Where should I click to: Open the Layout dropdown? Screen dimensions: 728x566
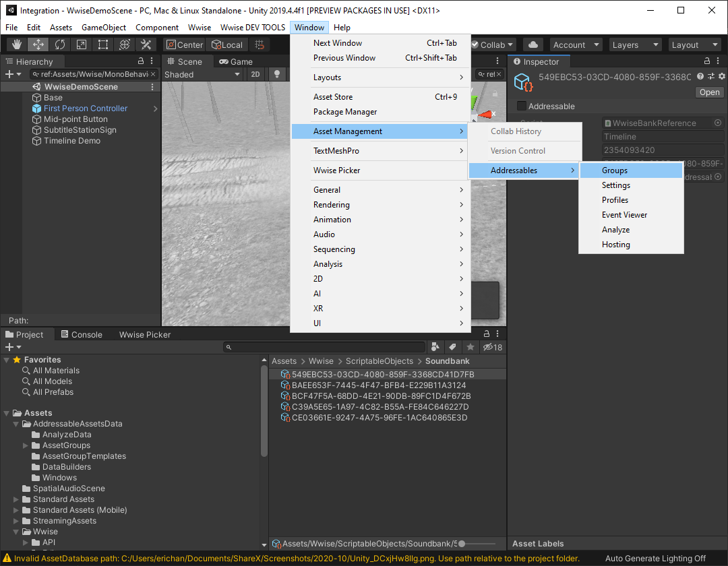pyautogui.click(x=694, y=44)
